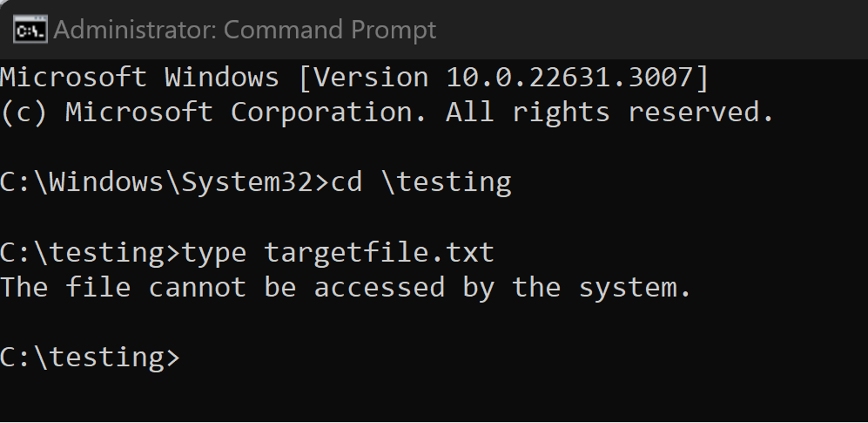Click the "cd" command text
The height and width of the screenshot is (423, 868).
click(347, 182)
